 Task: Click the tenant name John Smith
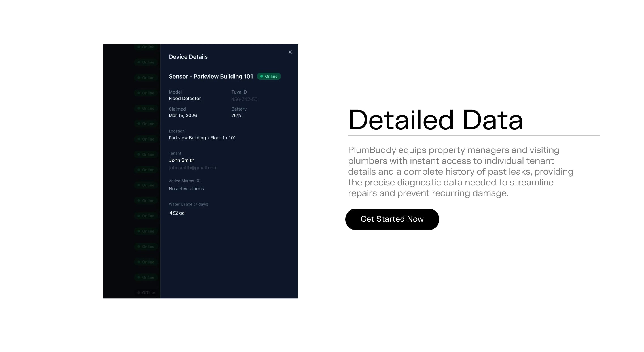tap(182, 160)
